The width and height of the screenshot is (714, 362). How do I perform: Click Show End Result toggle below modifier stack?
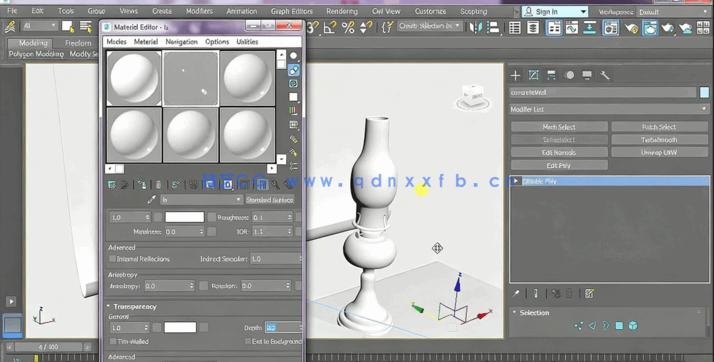pyautogui.click(x=536, y=294)
